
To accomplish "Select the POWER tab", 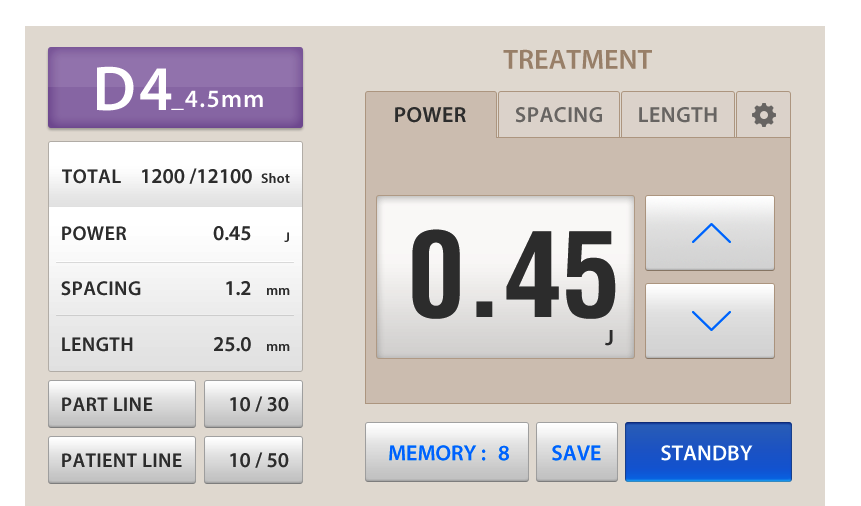I will [430, 115].
